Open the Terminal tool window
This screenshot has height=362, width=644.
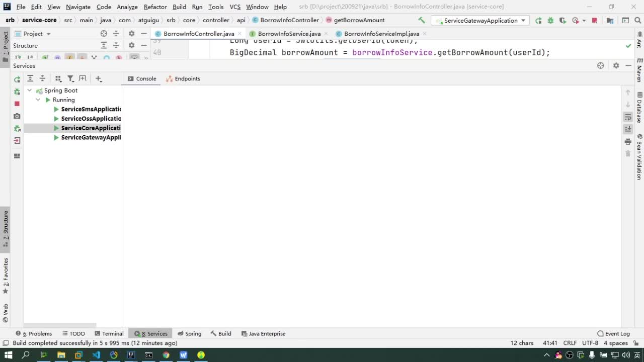[108, 334]
